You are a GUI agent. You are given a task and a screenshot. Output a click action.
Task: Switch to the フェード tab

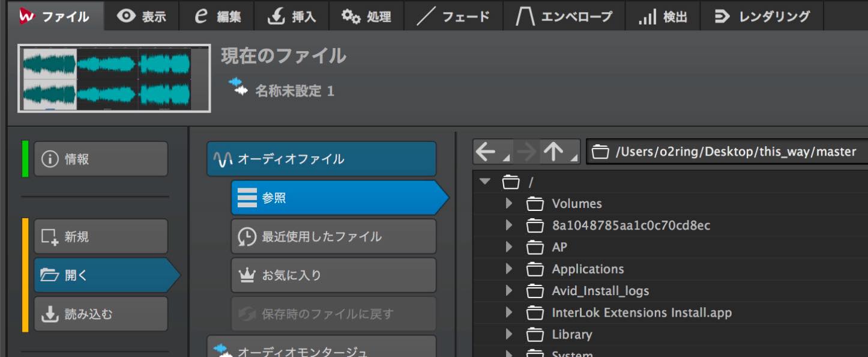453,16
